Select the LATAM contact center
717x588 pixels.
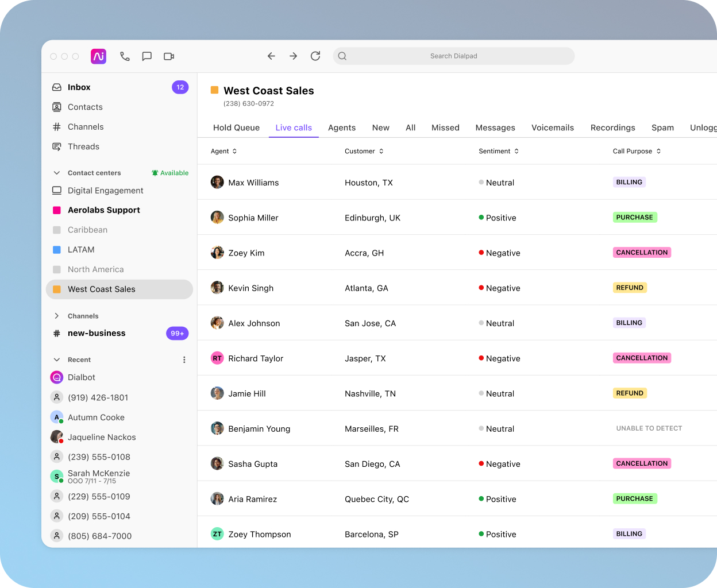(80, 249)
